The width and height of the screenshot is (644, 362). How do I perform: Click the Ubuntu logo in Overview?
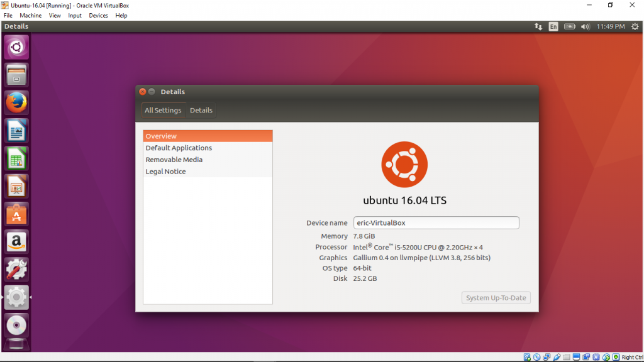(x=404, y=165)
